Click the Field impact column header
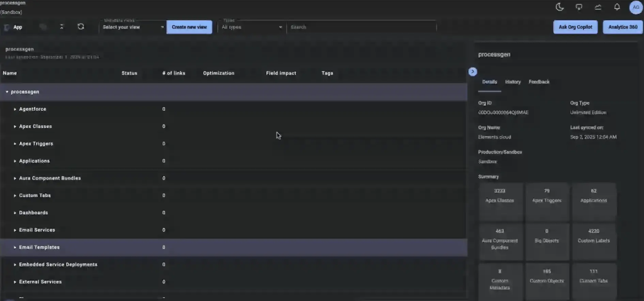644x301 pixels. pos(281,73)
